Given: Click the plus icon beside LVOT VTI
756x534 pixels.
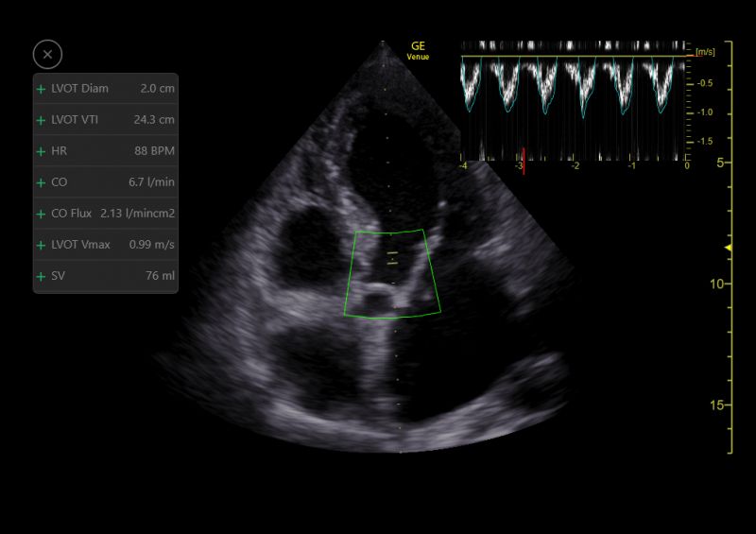Looking at the screenshot, I should (41, 120).
